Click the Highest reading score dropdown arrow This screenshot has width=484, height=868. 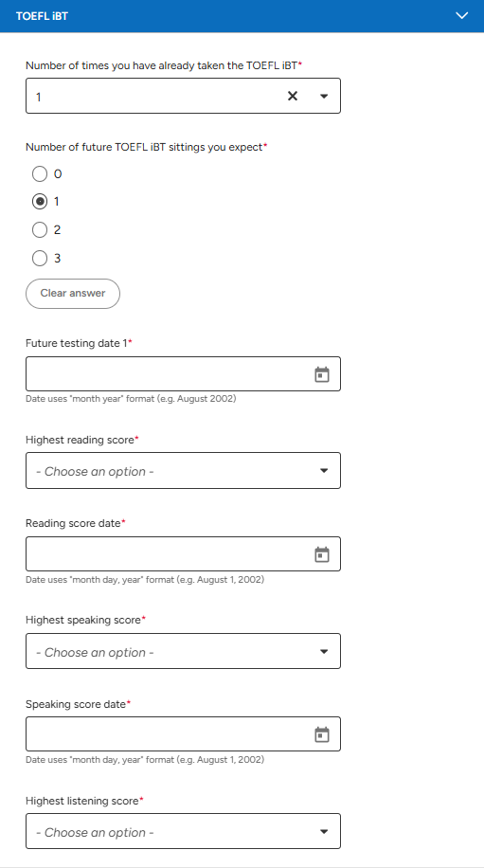(324, 471)
